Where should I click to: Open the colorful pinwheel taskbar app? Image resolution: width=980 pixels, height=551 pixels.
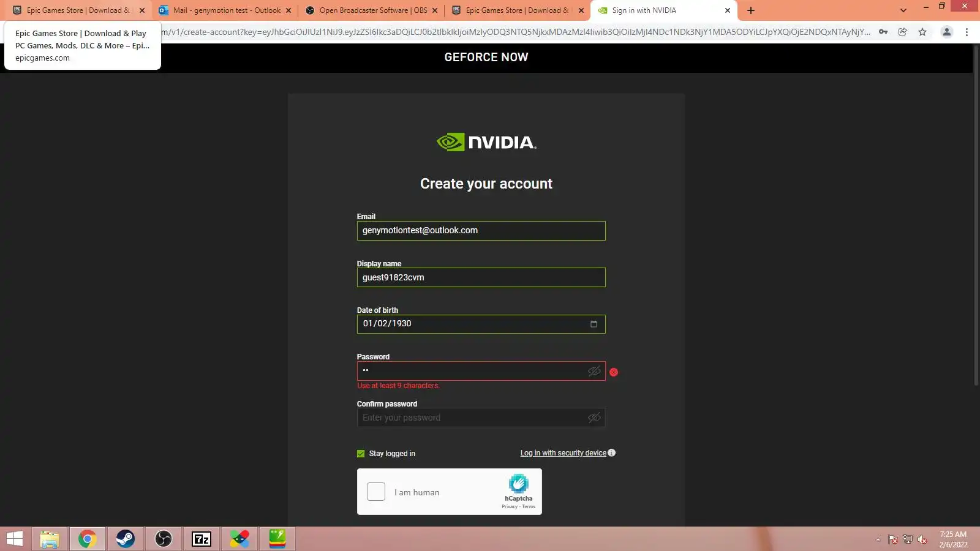tap(239, 539)
